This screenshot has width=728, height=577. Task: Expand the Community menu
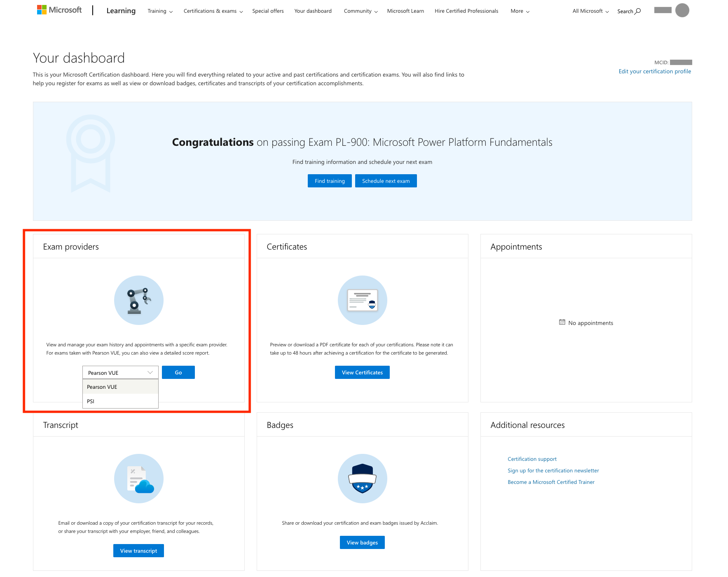click(361, 11)
